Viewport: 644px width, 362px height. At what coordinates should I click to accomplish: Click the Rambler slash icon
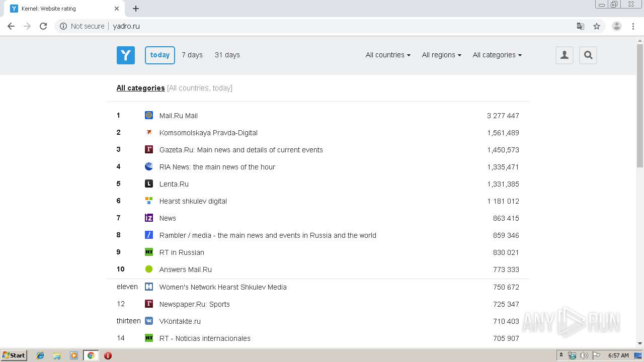click(149, 235)
